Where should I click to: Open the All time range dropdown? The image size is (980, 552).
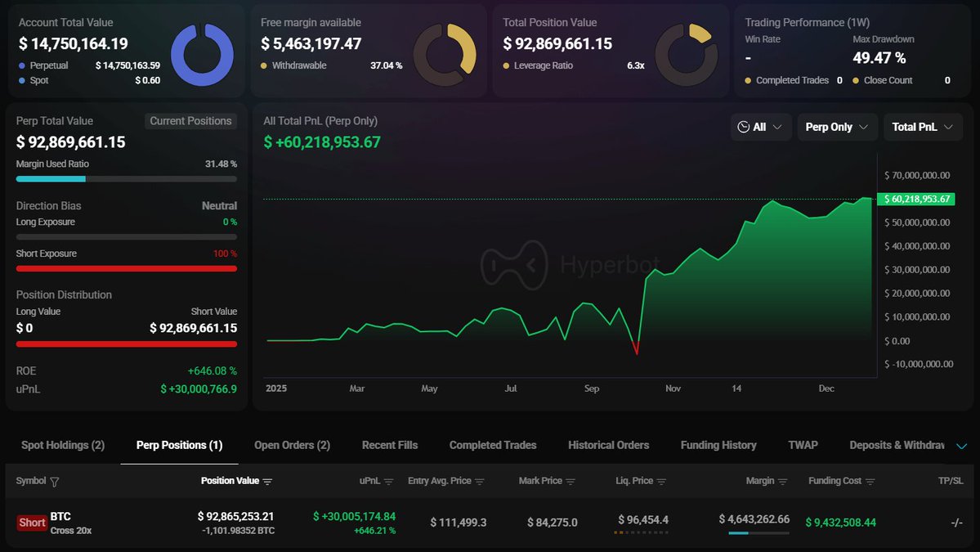pyautogui.click(x=761, y=127)
